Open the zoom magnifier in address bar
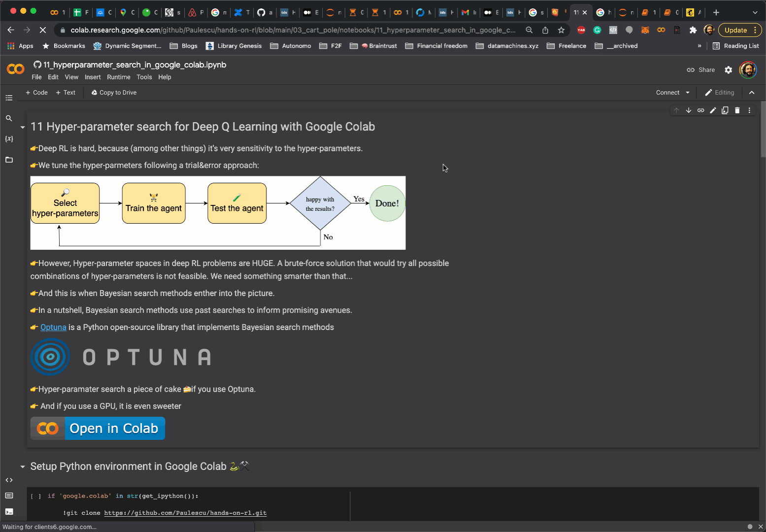This screenshot has width=766, height=532. click(529, 30)
